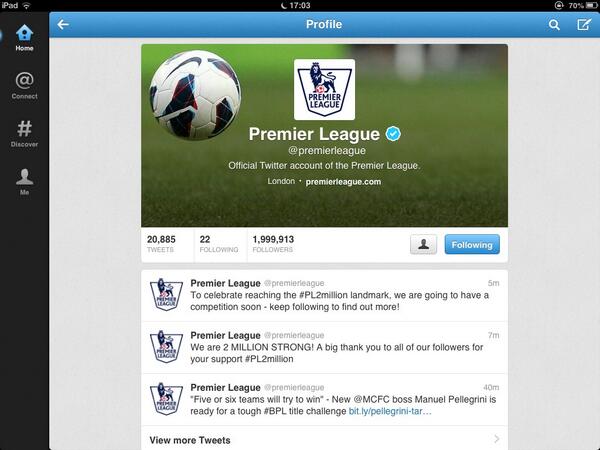Tap avatar of the 2 MILLION STRONG tweet

tap(166, 346)
